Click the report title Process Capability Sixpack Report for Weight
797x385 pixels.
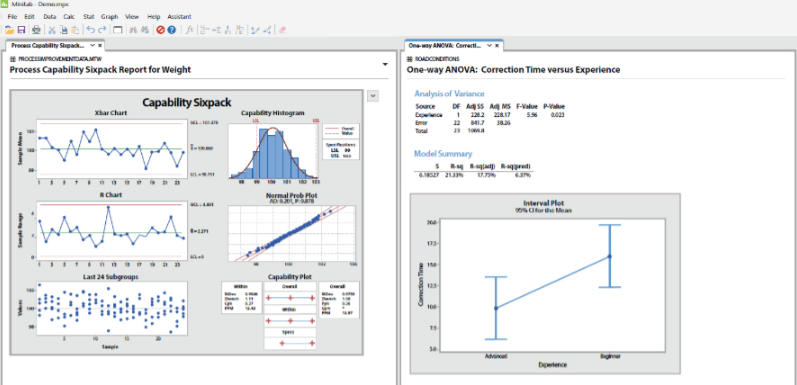tap(100, 70)
